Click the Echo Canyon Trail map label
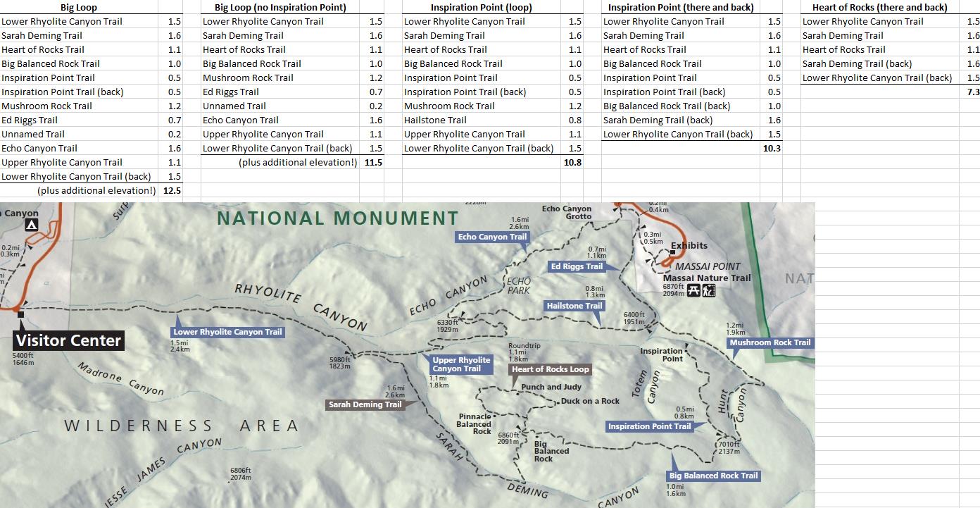 (x=492, y=237)
